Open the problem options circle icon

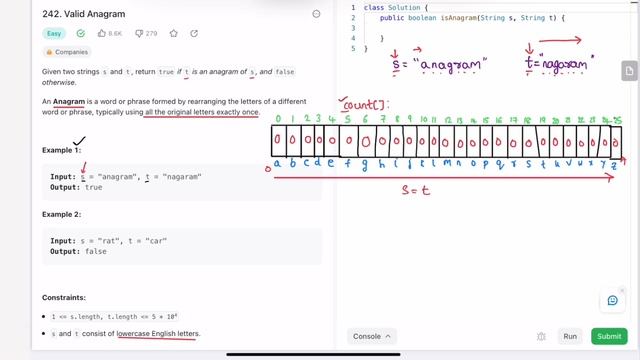[x=316, y=14]
